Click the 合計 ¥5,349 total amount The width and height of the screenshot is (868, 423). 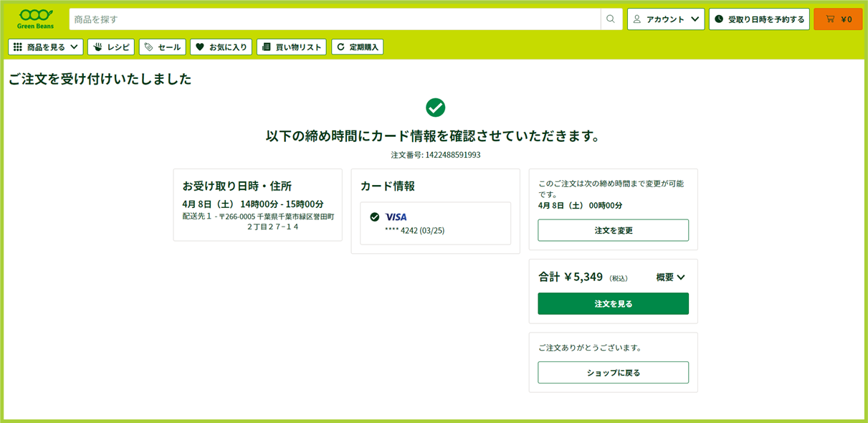click(571, 277)
